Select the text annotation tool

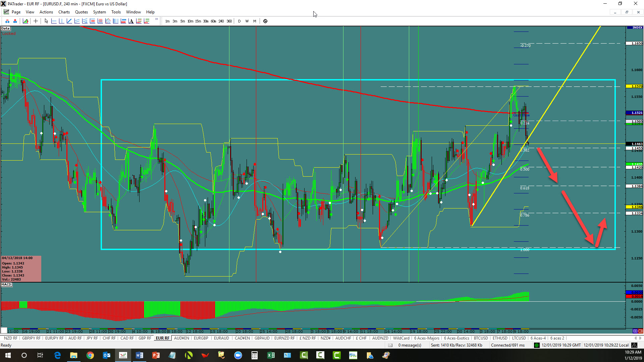(131, 21)
